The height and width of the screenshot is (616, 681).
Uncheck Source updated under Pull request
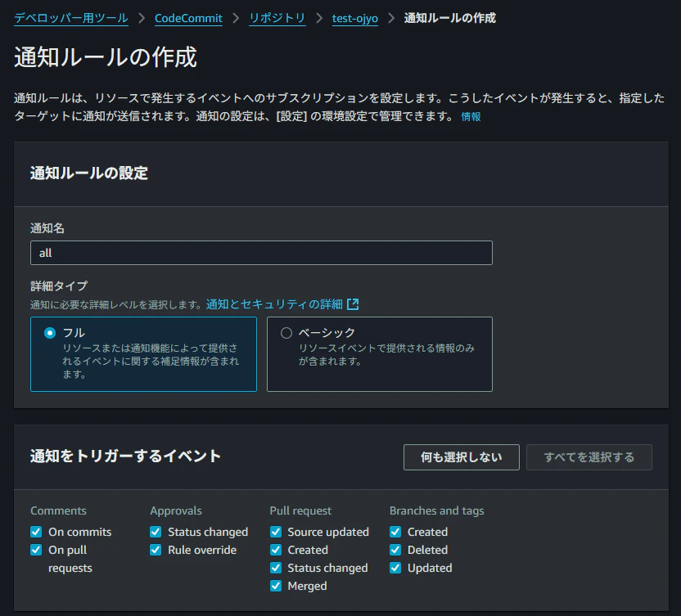click(x=275, y=532)
